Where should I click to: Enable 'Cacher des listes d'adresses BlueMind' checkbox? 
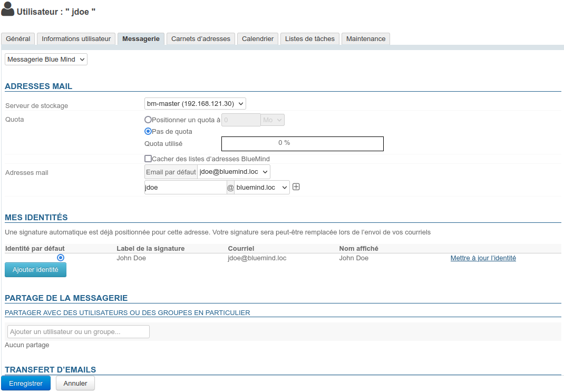click(x=148, y=159)
